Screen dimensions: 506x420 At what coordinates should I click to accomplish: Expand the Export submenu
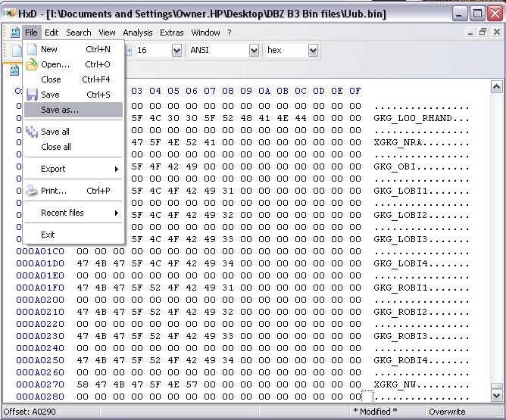click(x=73, y=169)
